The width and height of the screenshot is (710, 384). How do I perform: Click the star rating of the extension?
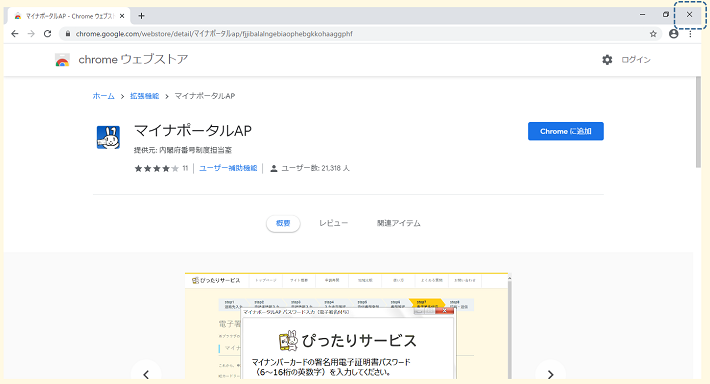coord(156,168)
